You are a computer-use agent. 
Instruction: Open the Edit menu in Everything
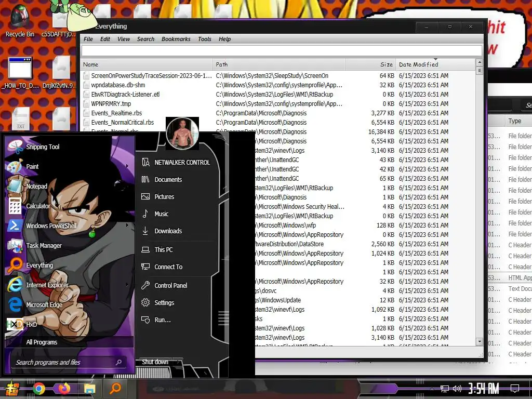click(105, 39)
